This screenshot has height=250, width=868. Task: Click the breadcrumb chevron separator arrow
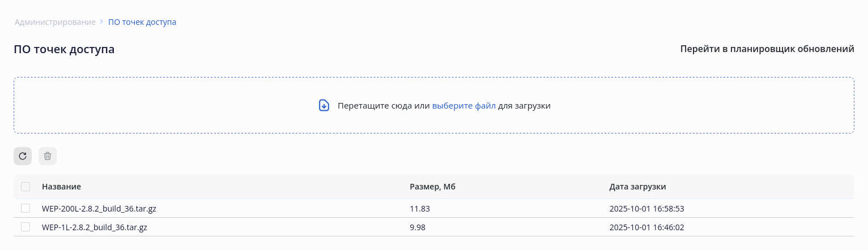(x=102, y=22)
